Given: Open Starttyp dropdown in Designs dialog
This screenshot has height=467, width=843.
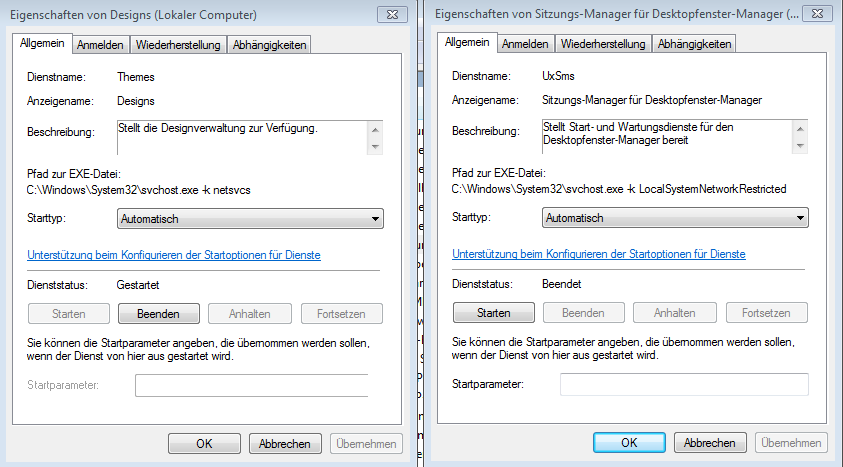Looking at the screenshot, I should (250, 218).
